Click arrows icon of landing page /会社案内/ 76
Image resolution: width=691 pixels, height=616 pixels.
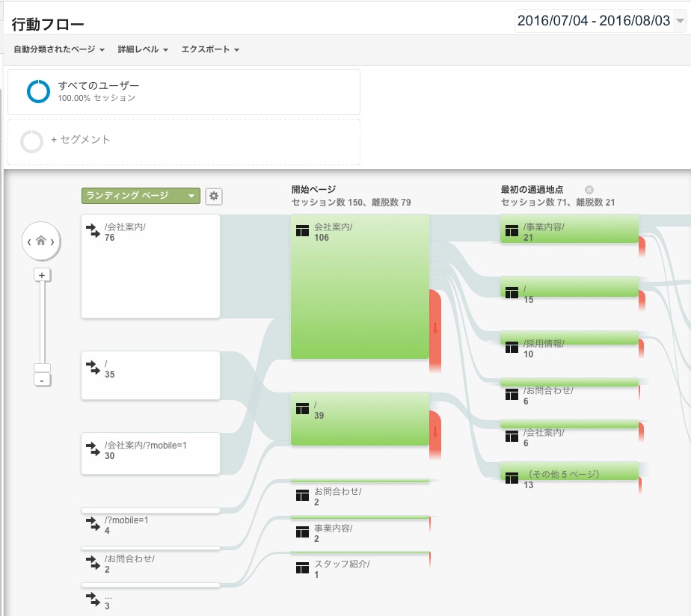[x=93, y=231]
